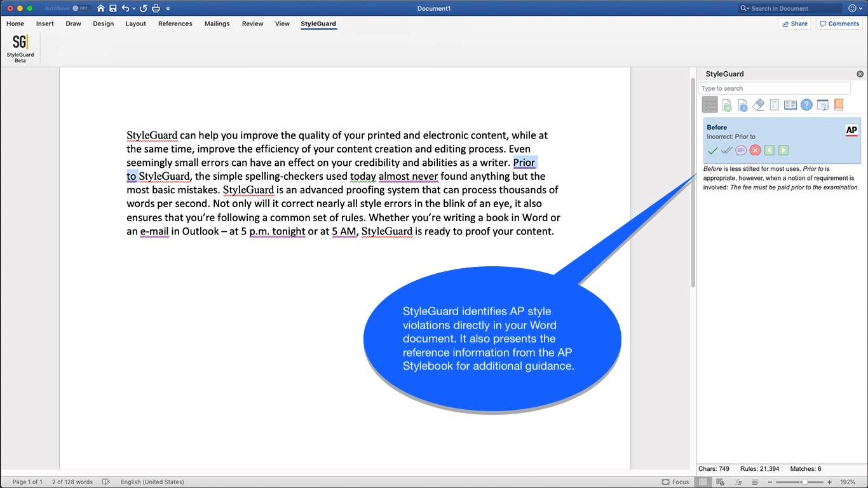The image size is (868, 488).
Task: Open the open-book reference icon
Action: 790,105
